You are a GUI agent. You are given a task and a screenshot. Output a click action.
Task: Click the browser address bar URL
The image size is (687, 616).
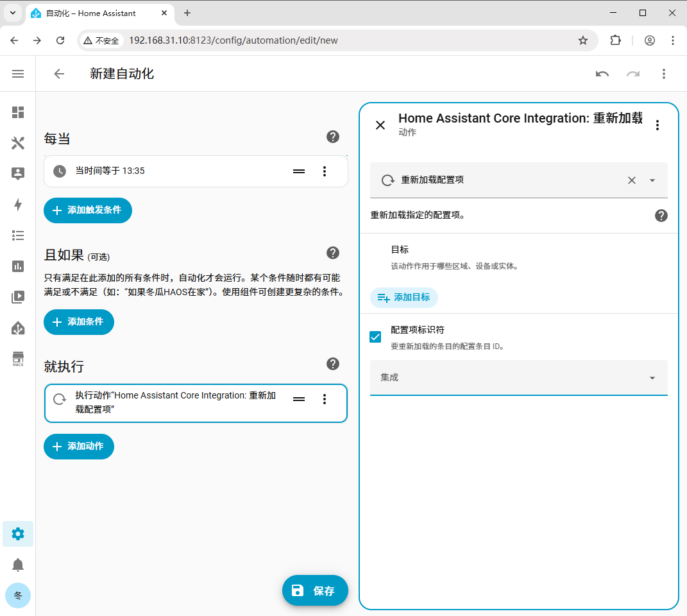point(233,40)
